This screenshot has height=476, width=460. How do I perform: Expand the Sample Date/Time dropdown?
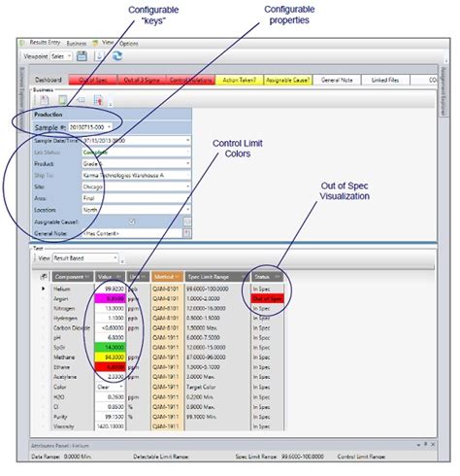pos(187,141)
